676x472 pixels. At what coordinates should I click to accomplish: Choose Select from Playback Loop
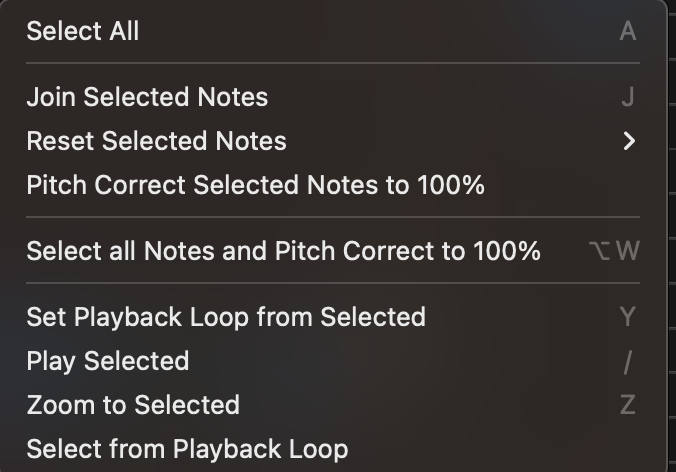pos(187,449)
